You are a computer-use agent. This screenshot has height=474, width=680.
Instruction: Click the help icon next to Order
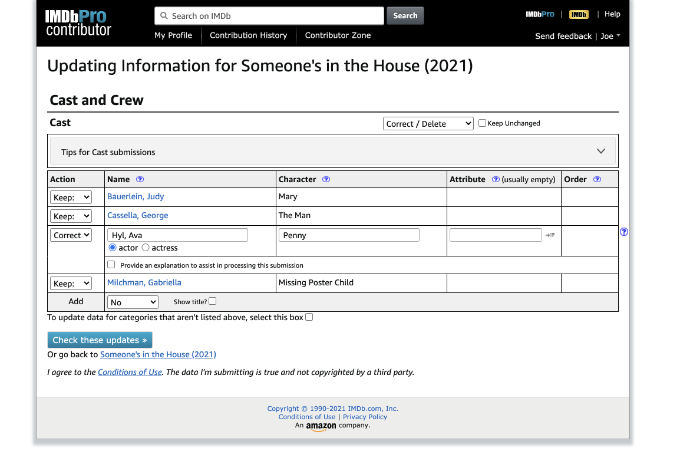(x=597, y=179)
